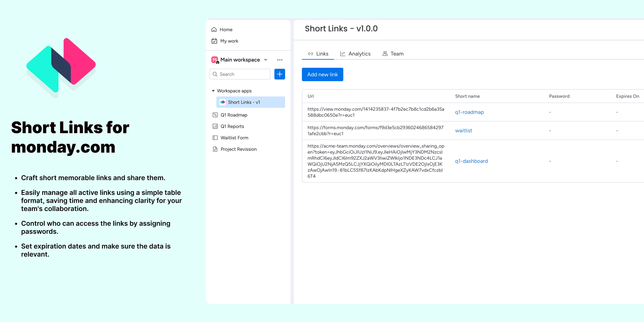Open the workspace three-dots options menu
Viewport: 644px width, 322px height.
(x=280, y=60)
